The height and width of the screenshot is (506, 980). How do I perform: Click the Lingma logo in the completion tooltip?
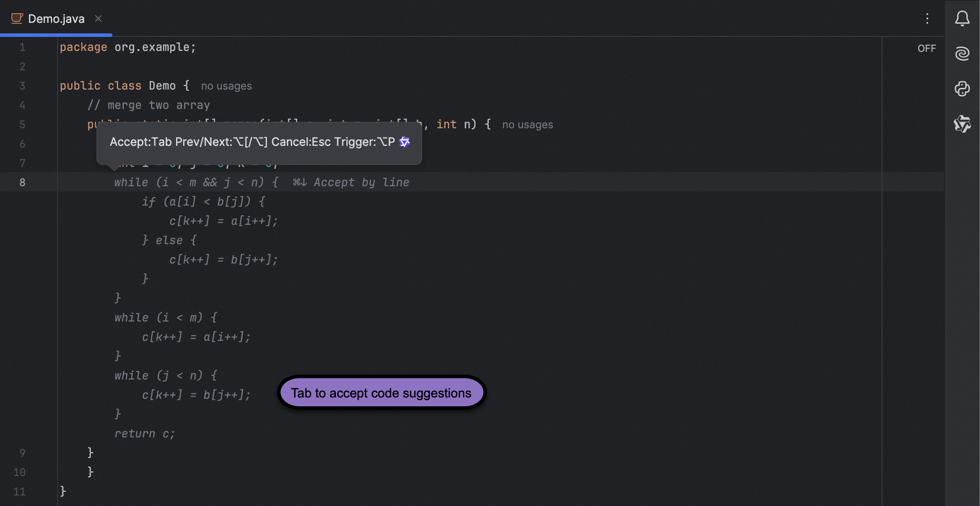[404, 142]
